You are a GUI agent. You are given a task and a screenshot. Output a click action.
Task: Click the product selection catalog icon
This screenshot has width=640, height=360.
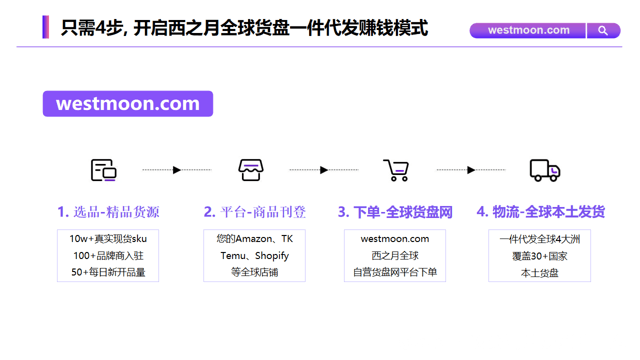(x=104, y=170)
